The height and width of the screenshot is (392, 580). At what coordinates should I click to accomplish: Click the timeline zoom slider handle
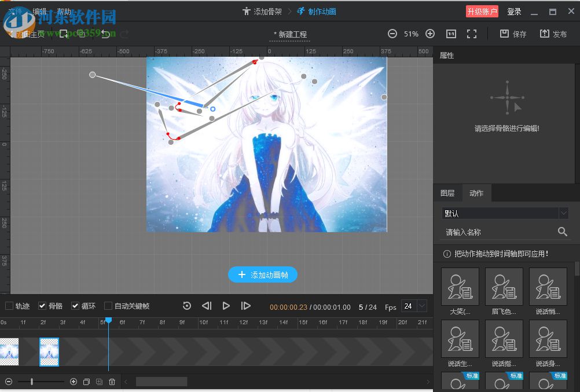click(31, 382)
